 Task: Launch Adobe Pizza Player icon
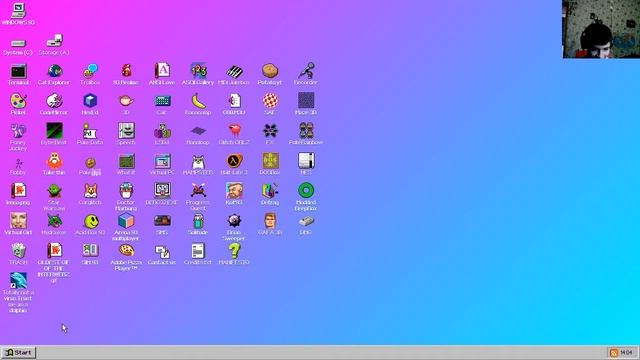[126, 251]
